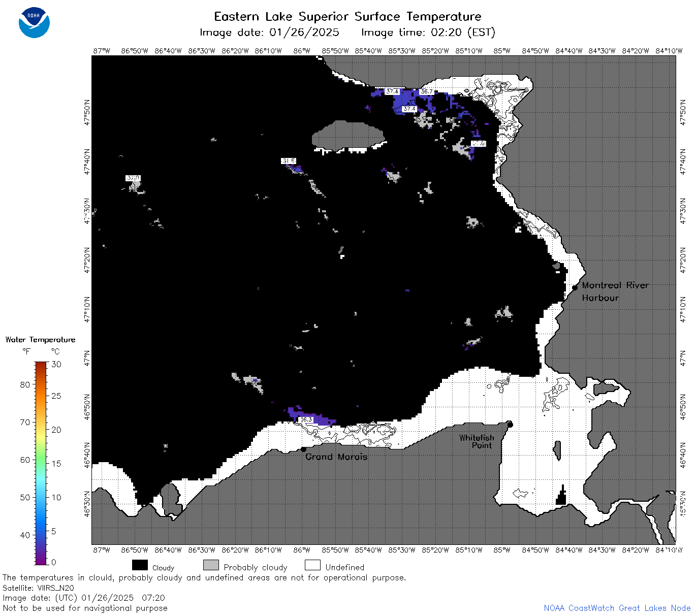
Task: Click the Whitefish Point place label
Action: point(477,441)
